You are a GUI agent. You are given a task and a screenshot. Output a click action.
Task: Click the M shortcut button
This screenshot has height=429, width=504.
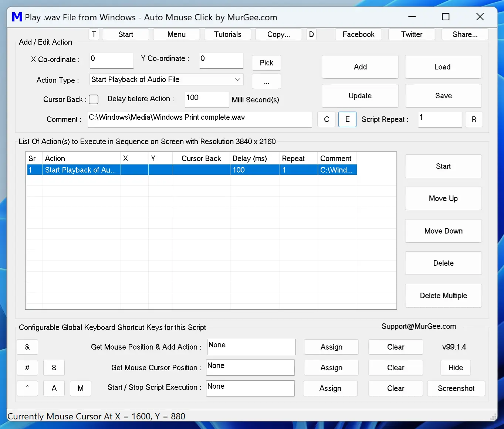(x=81, y=388)
